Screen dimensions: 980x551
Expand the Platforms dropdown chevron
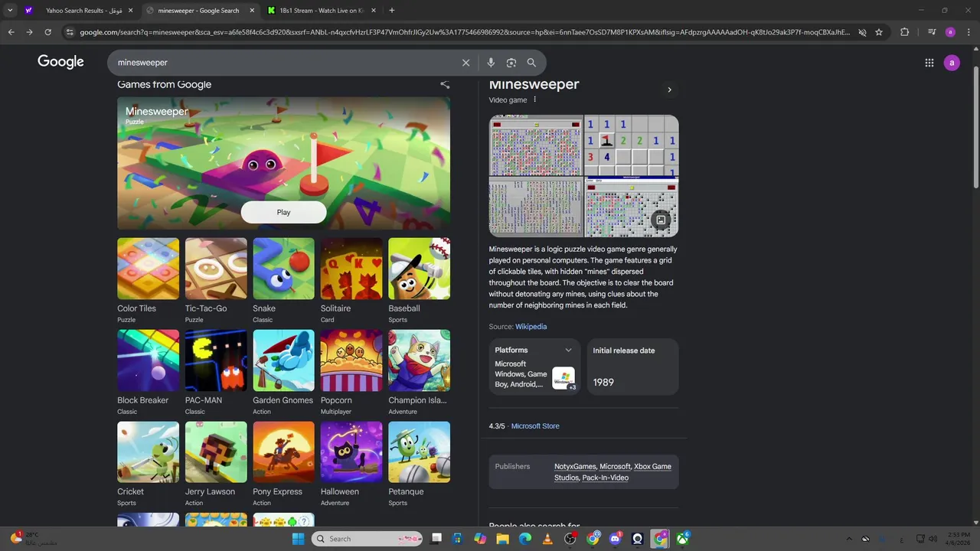point(568,350)
